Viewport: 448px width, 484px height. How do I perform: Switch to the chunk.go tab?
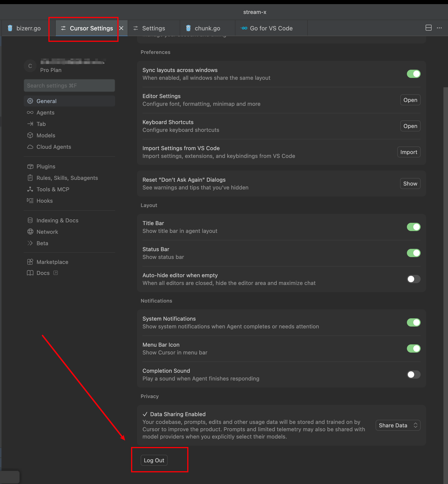(208, 28)
